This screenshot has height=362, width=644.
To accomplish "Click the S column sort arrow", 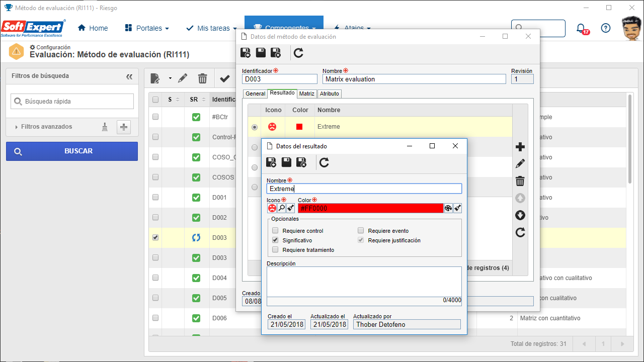I will coord(178,100).
